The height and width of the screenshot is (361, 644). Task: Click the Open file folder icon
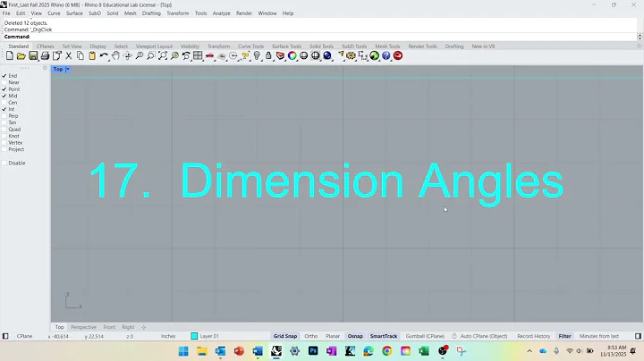coord(21,55)
